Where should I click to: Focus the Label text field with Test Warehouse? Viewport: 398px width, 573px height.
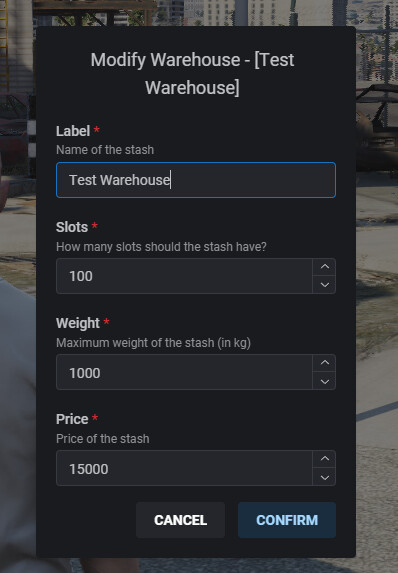point(196,180)
